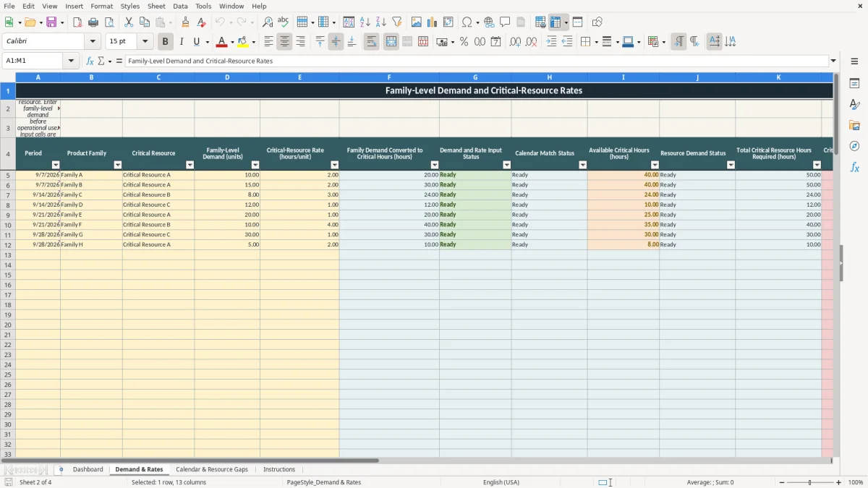Open filter dropdown for Critical Resource column
Viewport: 868px width, 488px height.
coord(190,166)
